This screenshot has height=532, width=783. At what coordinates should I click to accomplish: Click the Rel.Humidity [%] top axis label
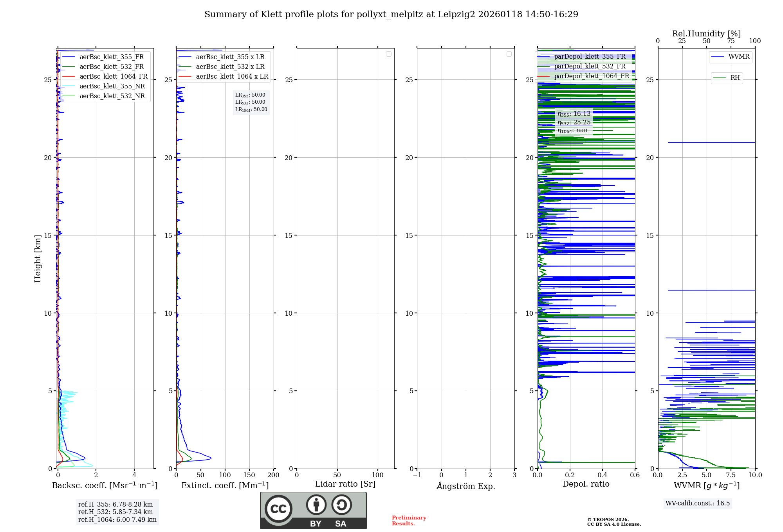[706, 34]
